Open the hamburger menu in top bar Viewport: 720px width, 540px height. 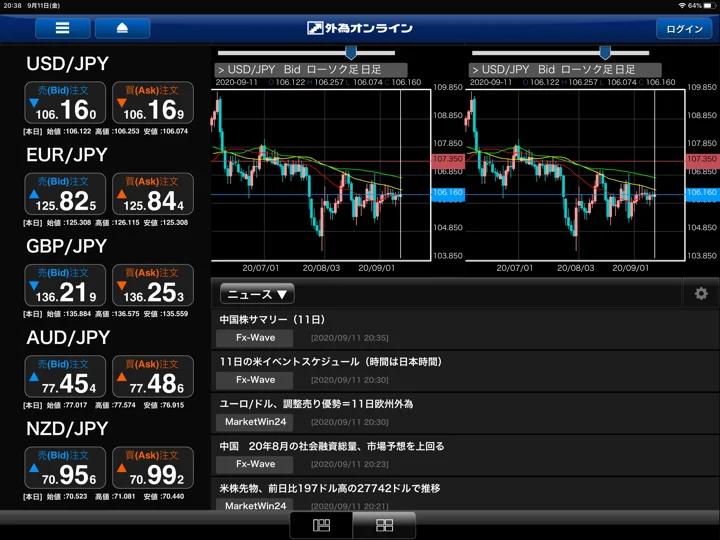click(62, 28)
